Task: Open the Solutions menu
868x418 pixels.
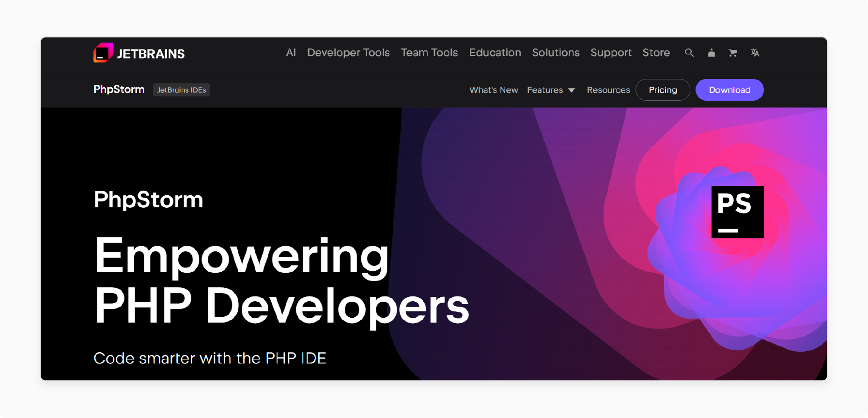Action: tap(556, 53)
